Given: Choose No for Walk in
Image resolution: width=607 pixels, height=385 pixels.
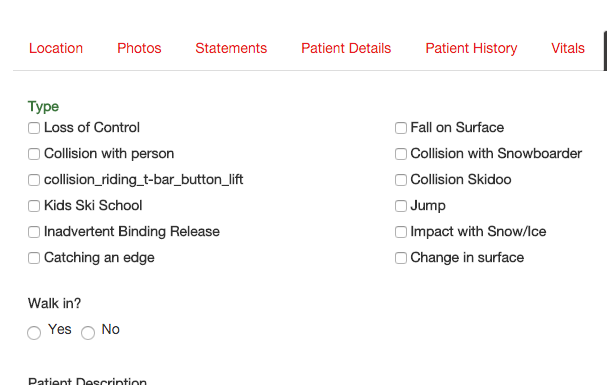Looking at the screenshot, I should [88, 333].
